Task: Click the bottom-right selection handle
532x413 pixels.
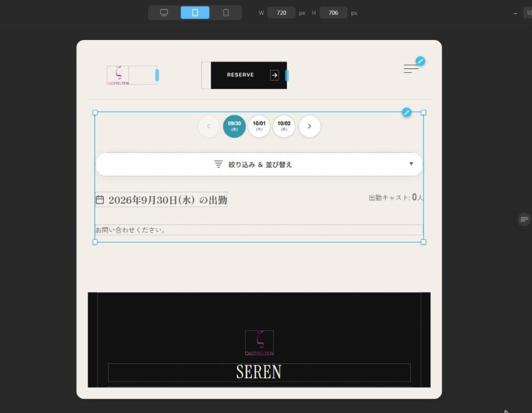Action: point(423,242)
